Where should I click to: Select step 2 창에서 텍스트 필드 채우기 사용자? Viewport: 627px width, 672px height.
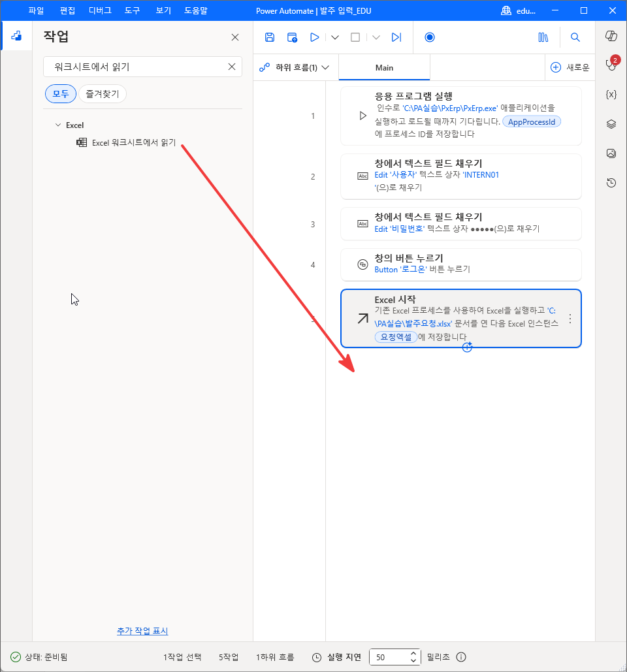click(x=460, y=176)
